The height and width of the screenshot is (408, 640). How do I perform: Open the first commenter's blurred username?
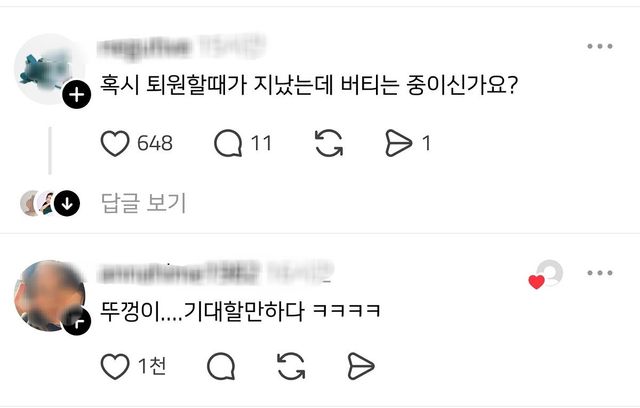[x=181, y=47]
